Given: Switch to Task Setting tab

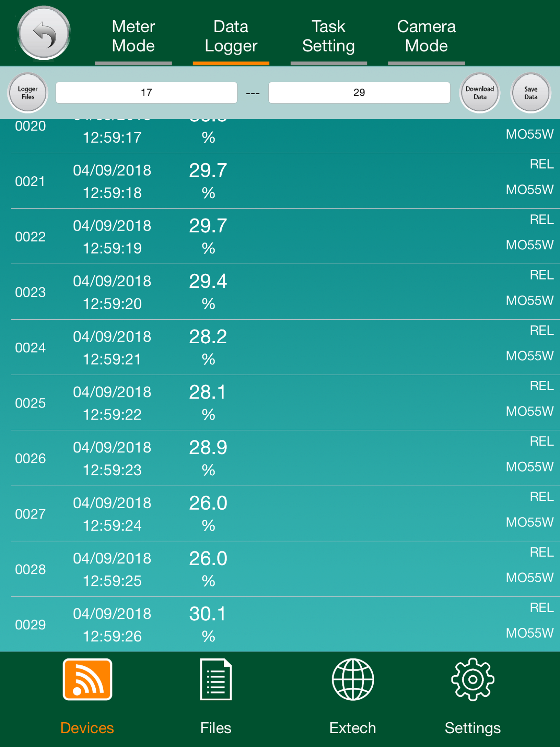Looking at the screenshot, I should 329,36.
